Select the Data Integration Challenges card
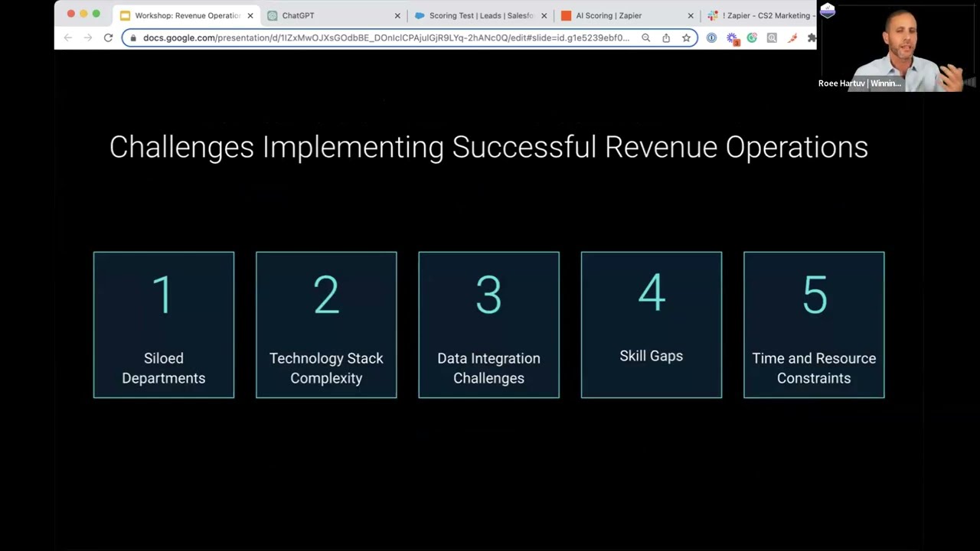 (488, 324)
